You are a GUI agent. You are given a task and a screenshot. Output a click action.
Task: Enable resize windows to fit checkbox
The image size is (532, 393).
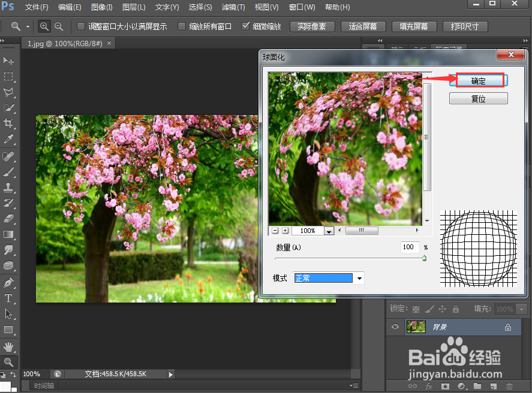click(x=81, y=26)
